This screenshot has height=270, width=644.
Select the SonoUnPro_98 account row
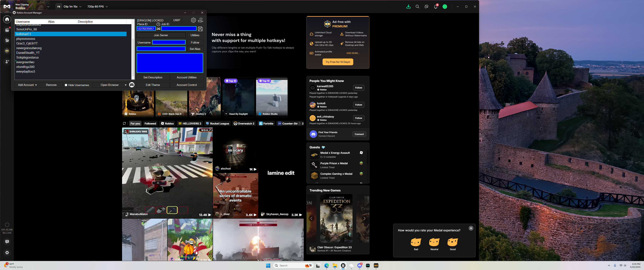(71, 29)
